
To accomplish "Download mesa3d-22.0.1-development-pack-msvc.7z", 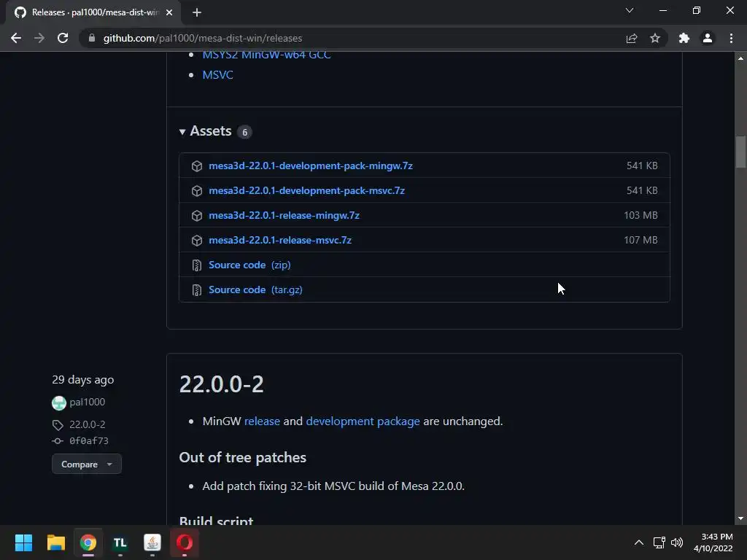I will [x=307, y=190].
